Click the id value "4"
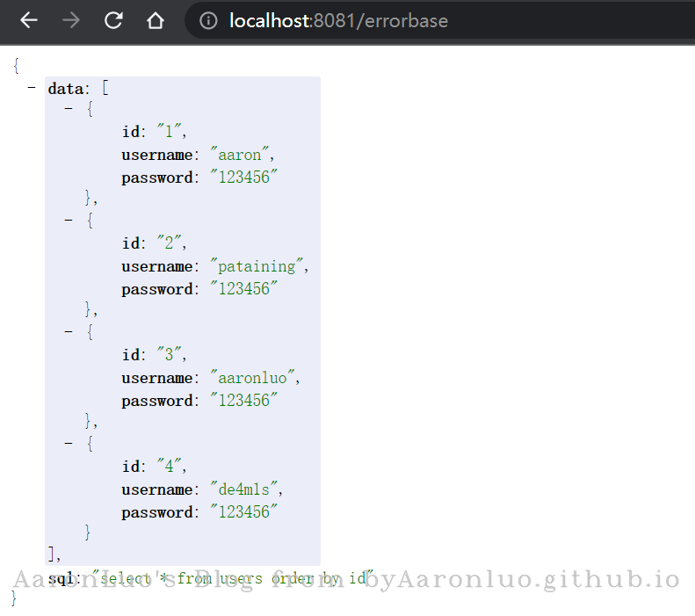 170,467
